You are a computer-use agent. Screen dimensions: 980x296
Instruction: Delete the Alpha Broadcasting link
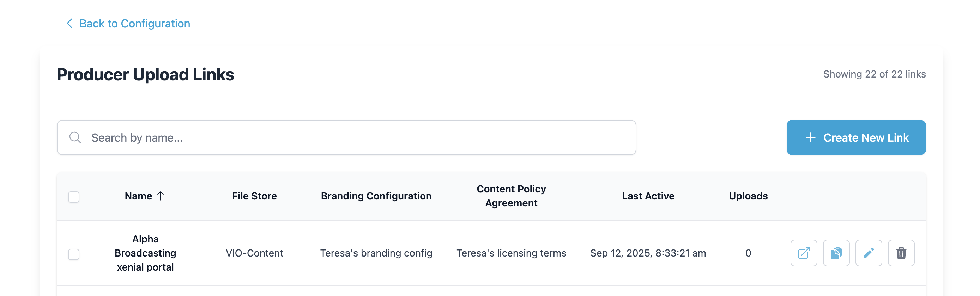point(901,253)
